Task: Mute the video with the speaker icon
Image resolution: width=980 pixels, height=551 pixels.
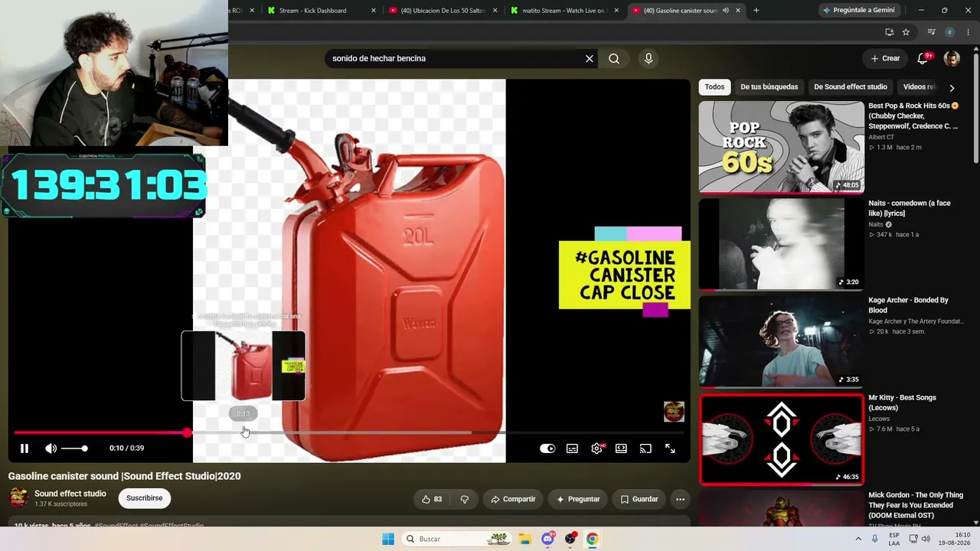Action: (x=51, y=448)
